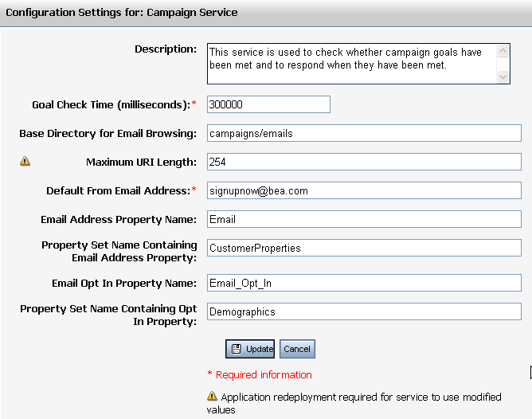The height and width of the screenshot is (419, 532).
Task: Focus the Goal Check Time field
Action: tap(268, 104)
